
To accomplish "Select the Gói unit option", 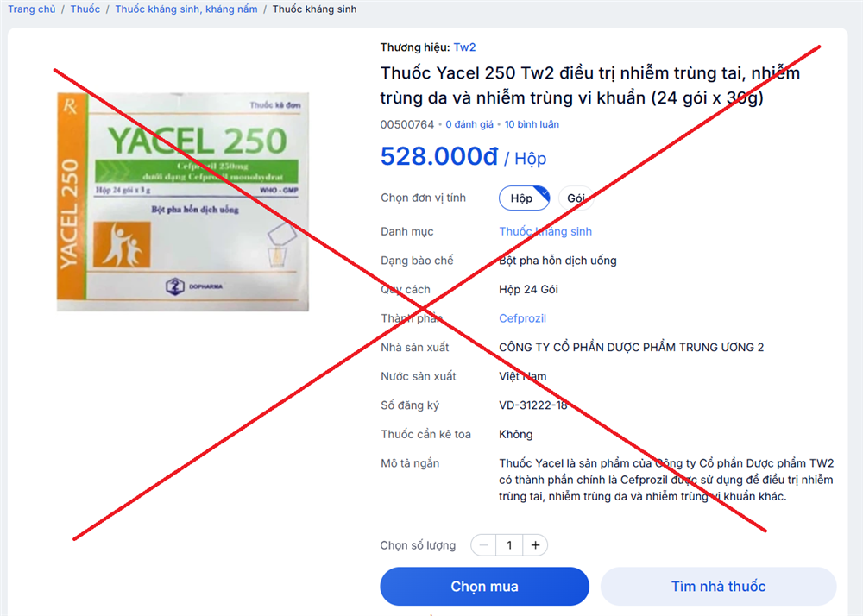I will pyautogui.click(x=576, y=198).
